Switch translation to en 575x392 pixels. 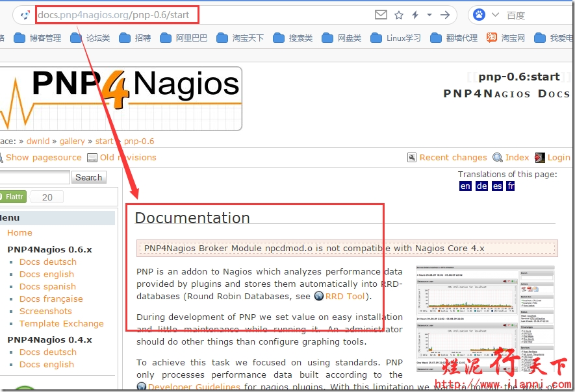coord(465,186)
